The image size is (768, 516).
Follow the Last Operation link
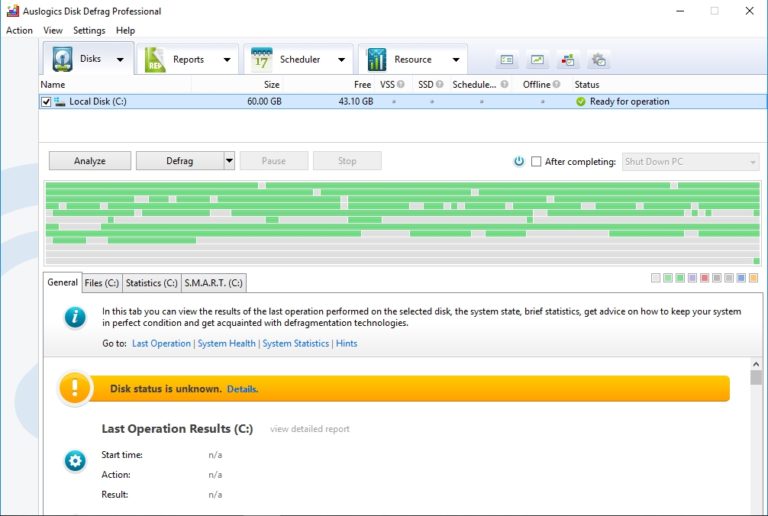point(161,344)
